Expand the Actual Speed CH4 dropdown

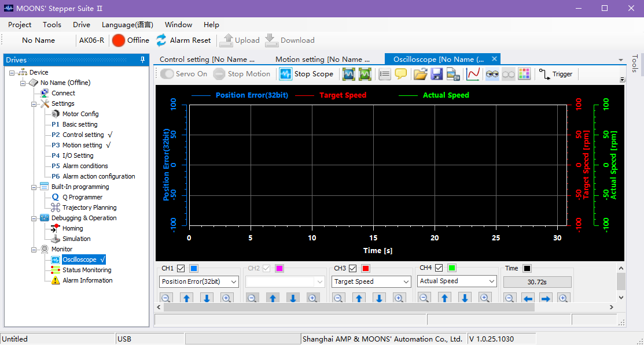[457, 281]
